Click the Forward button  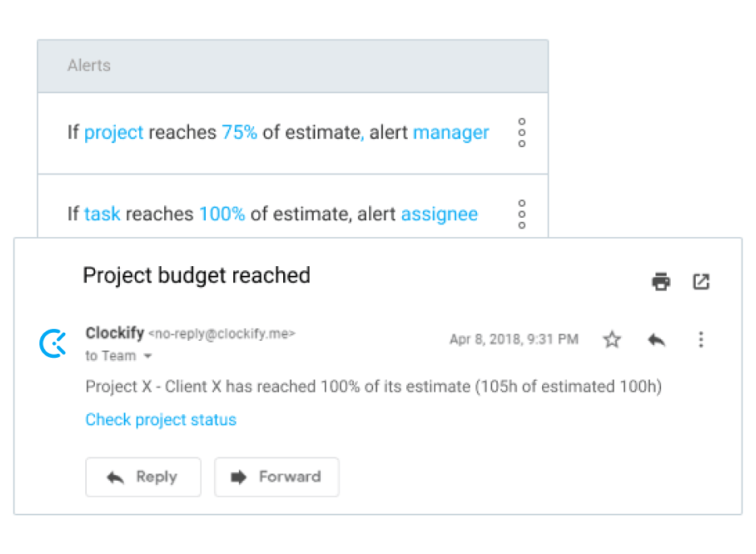[x=277, y=477]
